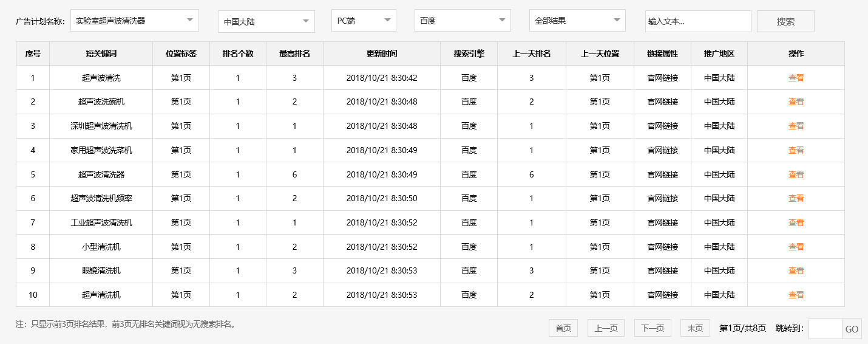The width and height of the screenshot is (868, 344).
Task: Click the 搜索 button
Action: 785,21
